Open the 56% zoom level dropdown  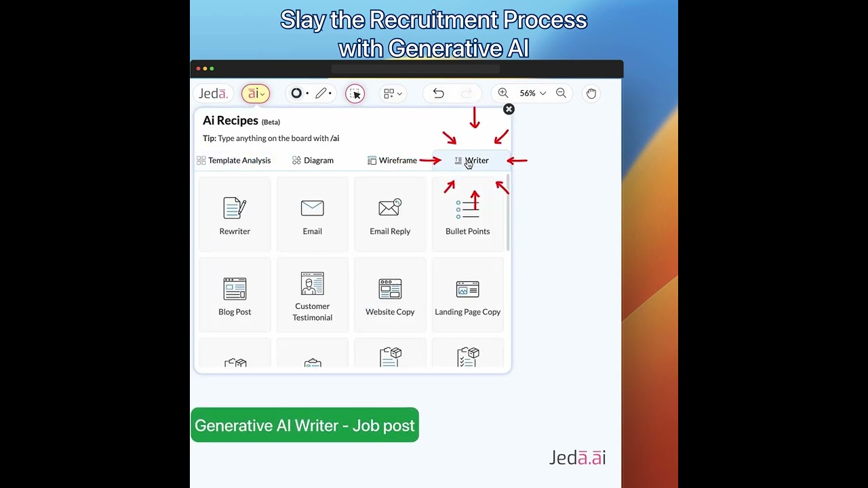pyautogui.click(x=532, y=94)
